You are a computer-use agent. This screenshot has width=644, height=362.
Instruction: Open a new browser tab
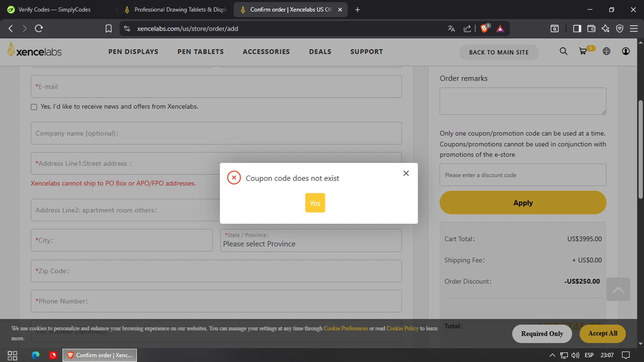tap(358, 9)
